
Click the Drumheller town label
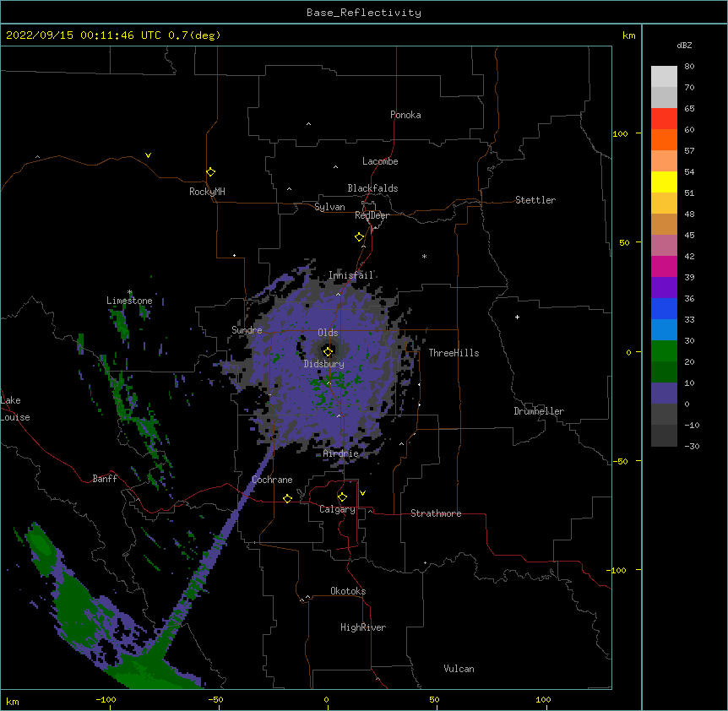pos(539,411)
